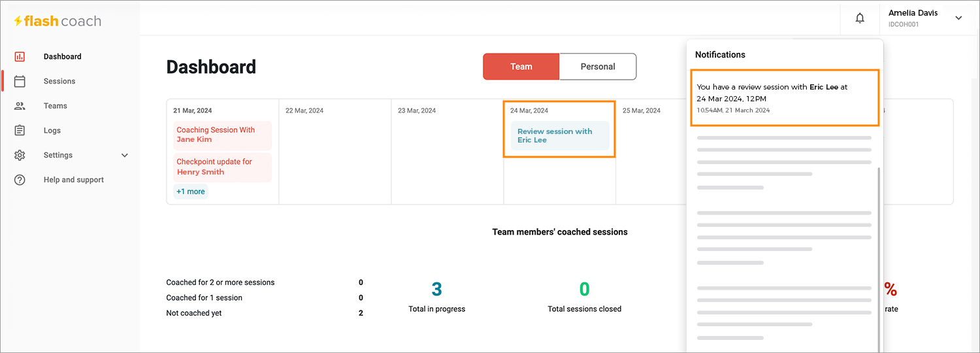
Task: Click user ID IDCOH001
Action: click(904, 25)
